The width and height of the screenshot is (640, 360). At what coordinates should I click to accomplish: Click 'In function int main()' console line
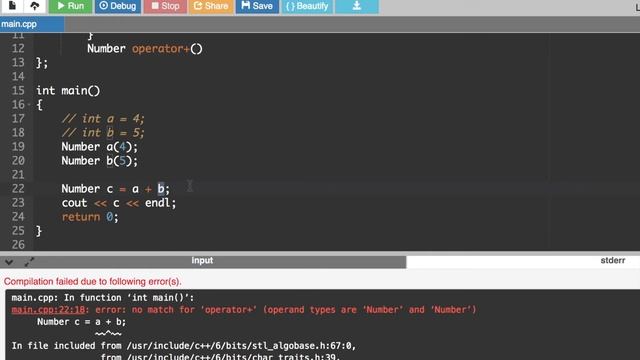(x=103, y=298)
